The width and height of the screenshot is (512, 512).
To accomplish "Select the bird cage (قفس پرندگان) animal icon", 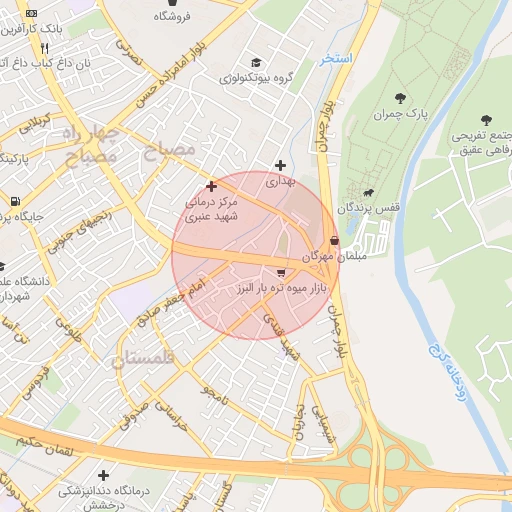I will [x=368, y=193].
